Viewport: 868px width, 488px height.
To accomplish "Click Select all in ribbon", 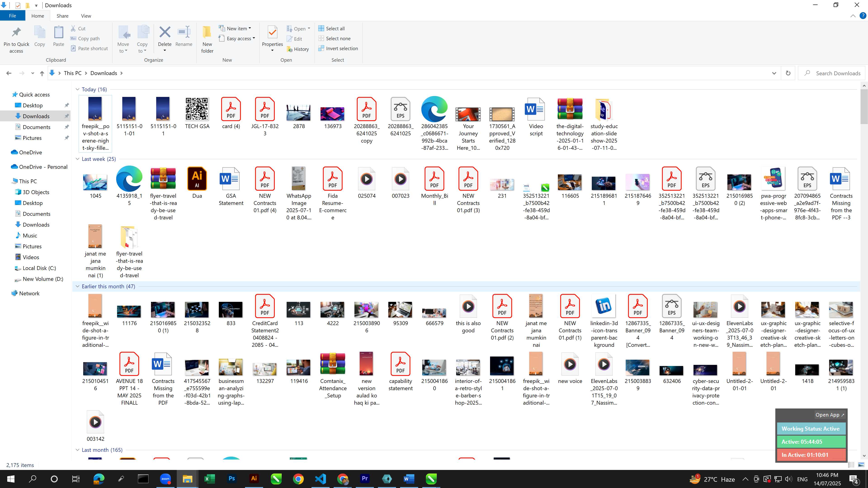I will [331, 29].
